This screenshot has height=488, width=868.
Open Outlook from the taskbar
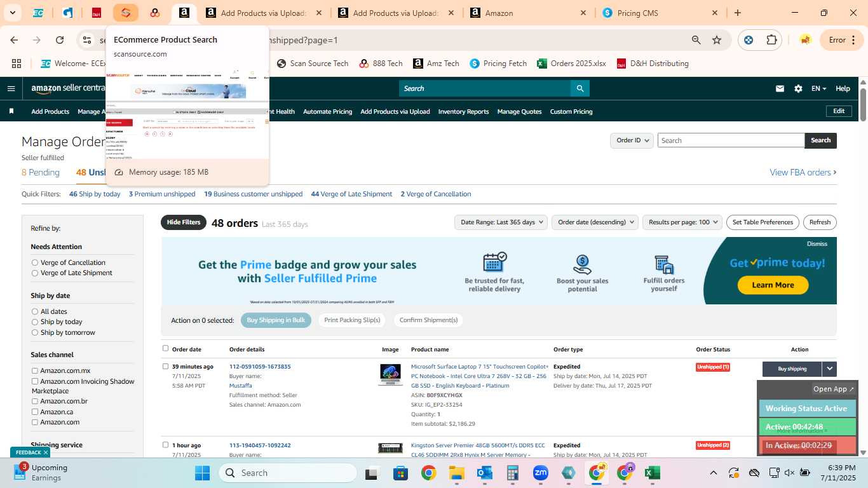[x=485, y=473]
